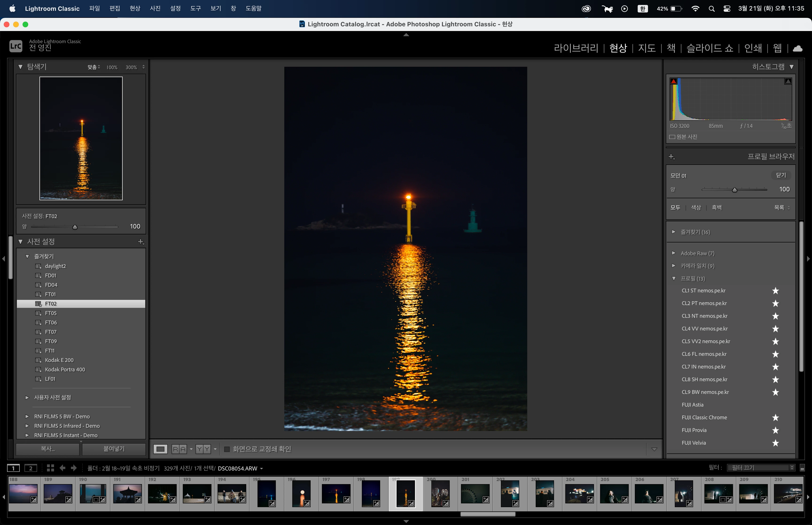
Task: Open the Tools menu in menu bar
Action: [x=195, y=8]
